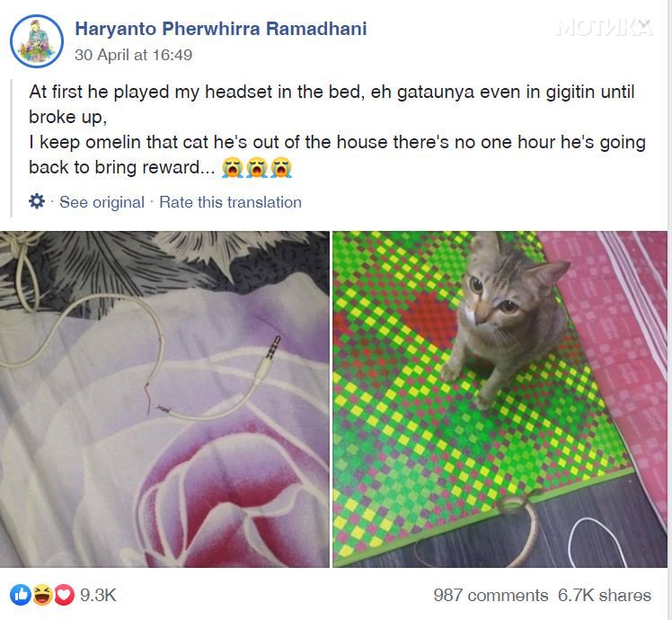Open the 6.7K shares link
Image resolution: width=672 pixels, height=620 pixels.
pyautogui.click(x=605, y=595)
